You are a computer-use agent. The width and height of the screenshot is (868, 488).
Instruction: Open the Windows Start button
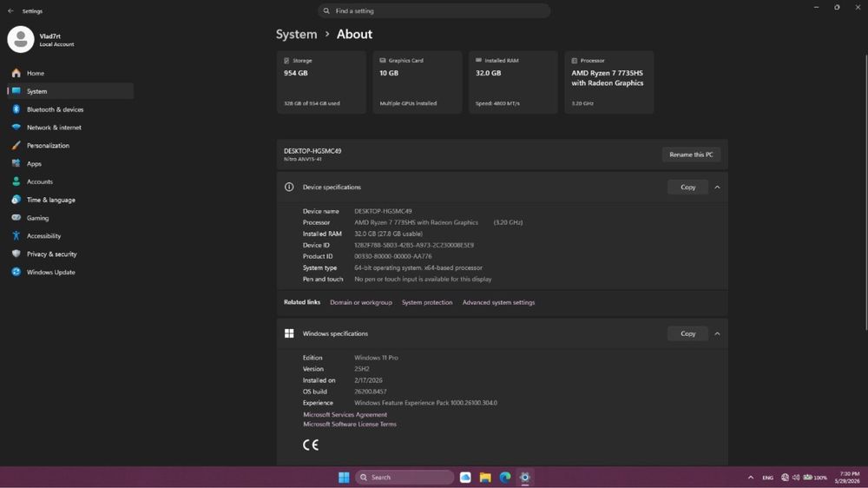pos(344,478)
